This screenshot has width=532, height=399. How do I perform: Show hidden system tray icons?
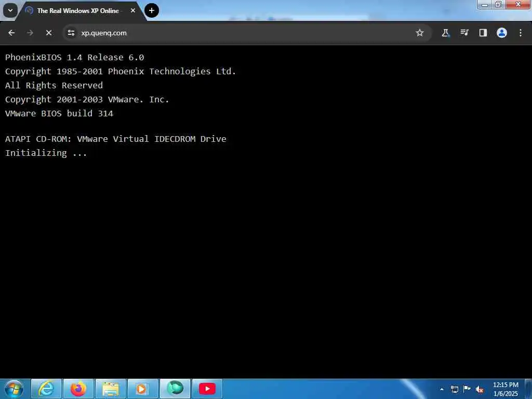442,389
